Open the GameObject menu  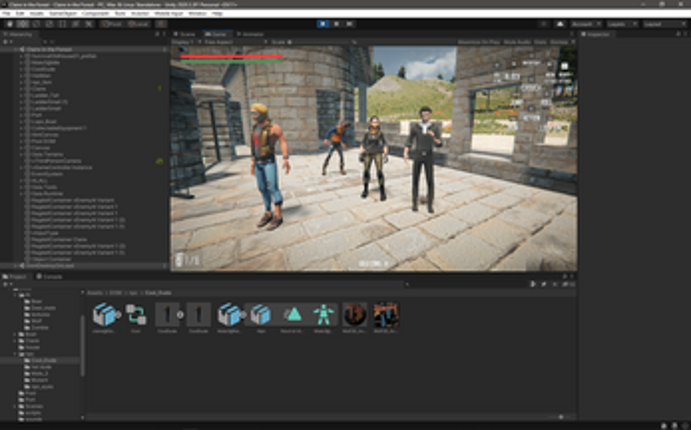(63, 14)
